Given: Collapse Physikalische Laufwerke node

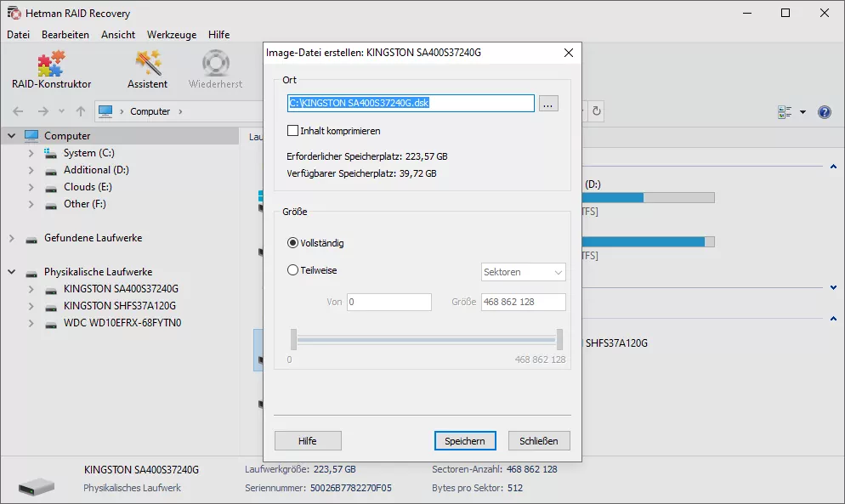Looking at the screenshot, I should [11, 272].
